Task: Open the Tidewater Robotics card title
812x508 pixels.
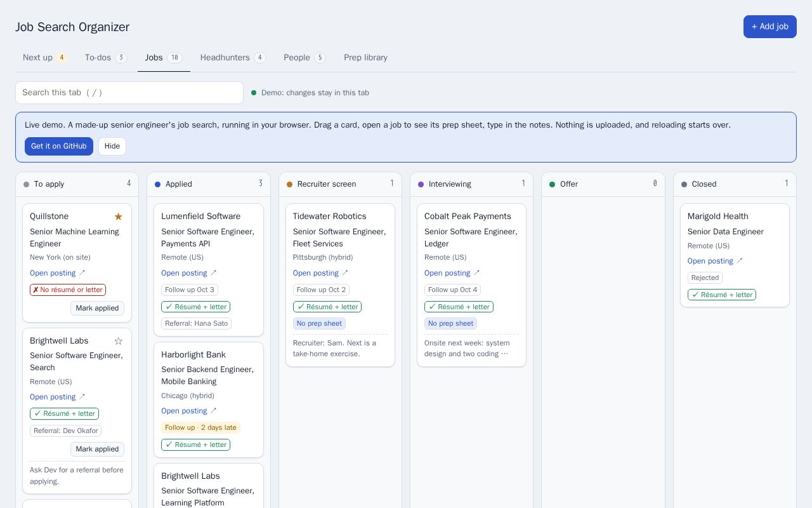Action: pos(329,217)
